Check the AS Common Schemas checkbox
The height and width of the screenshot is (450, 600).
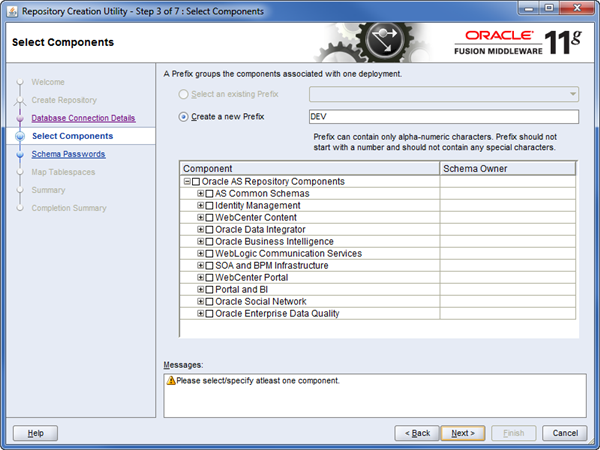click(209, 194)
